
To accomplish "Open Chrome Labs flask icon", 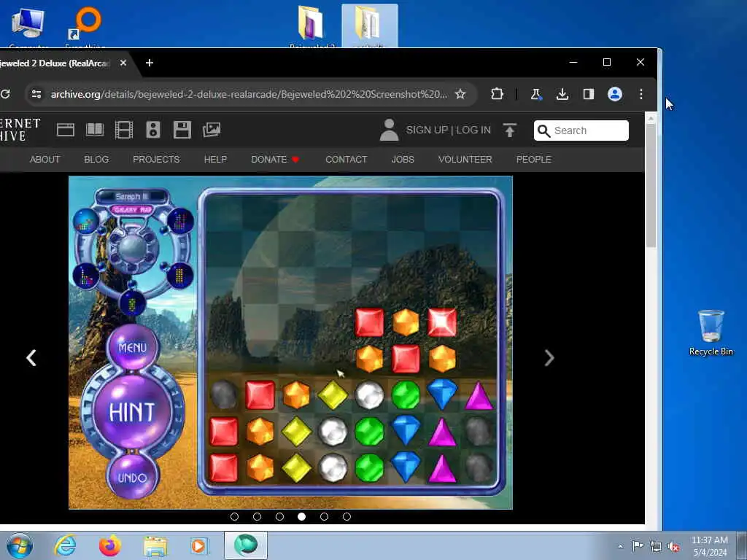I will (536, 94).
